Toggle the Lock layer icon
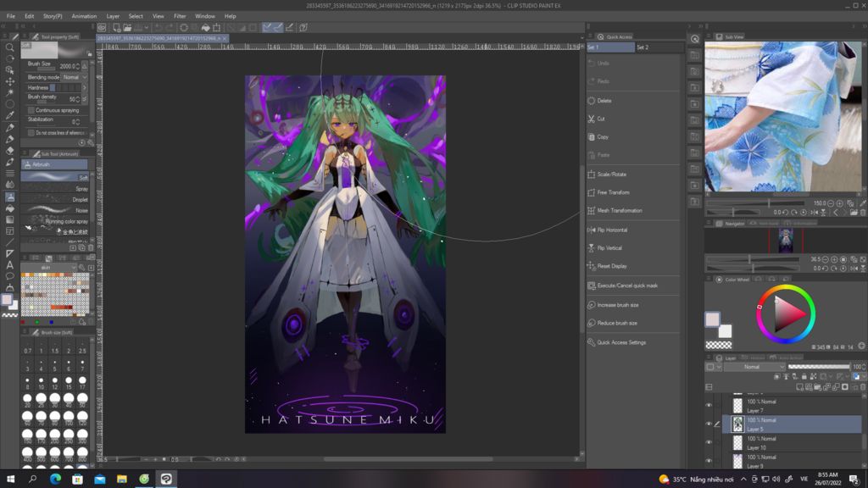Screen dimensions: 868x488 coord(804,376)
